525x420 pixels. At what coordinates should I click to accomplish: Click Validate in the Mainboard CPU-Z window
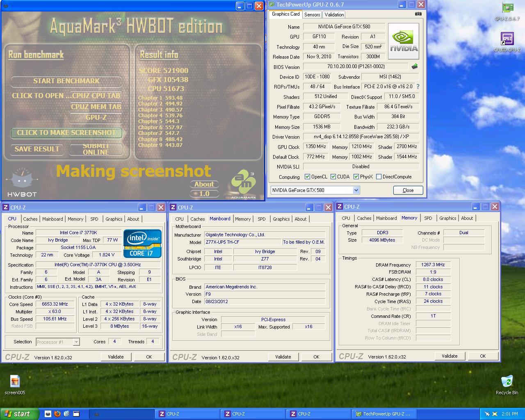coord(283,357)
